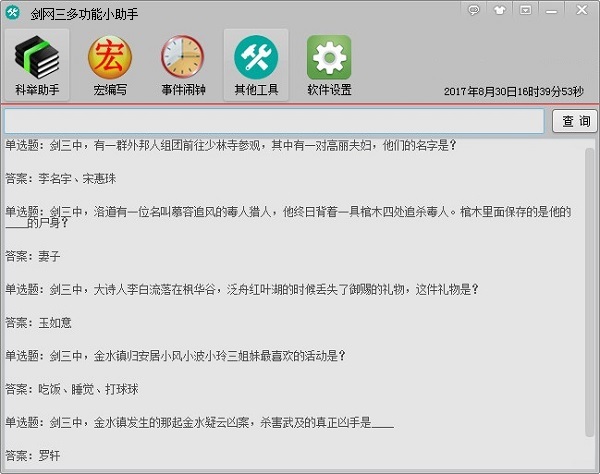Select answer 玉如意
This screenshot has height=474, width=600.
38,323
